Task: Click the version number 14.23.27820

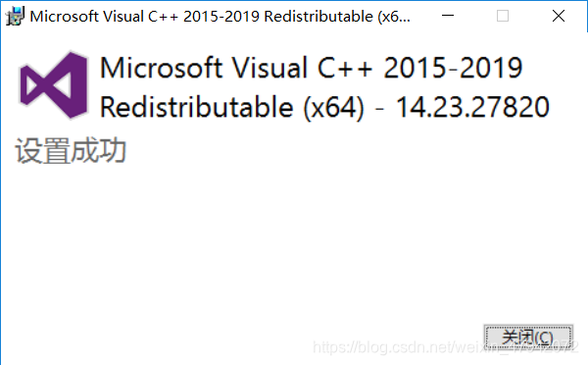Action: click(x=473, y=107)
